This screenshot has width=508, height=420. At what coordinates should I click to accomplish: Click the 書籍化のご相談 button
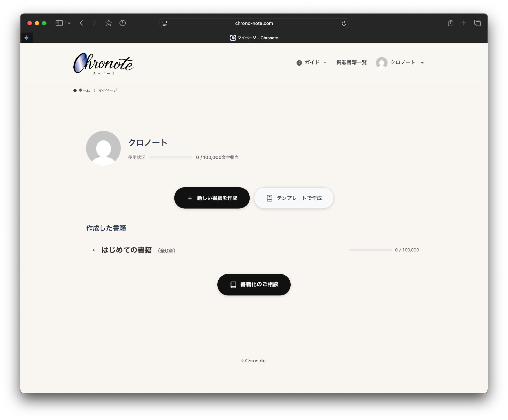click(254, 285)
